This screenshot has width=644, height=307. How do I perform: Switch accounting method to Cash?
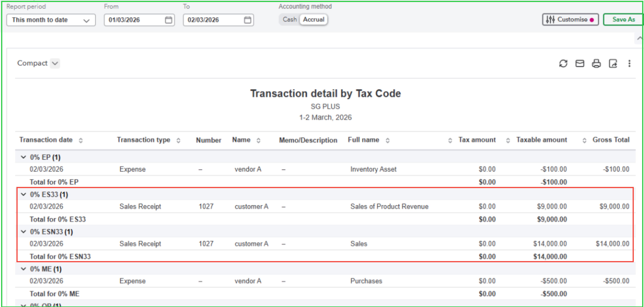(290, 20)
